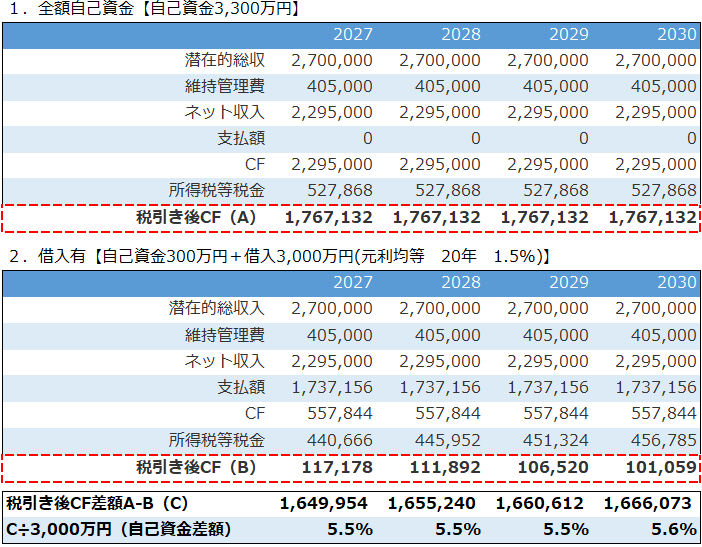Image resolution: width=702 pixels, height=547 pixels.
Task: Click the difference cell 1,660,612
Action: pos(542,503)
